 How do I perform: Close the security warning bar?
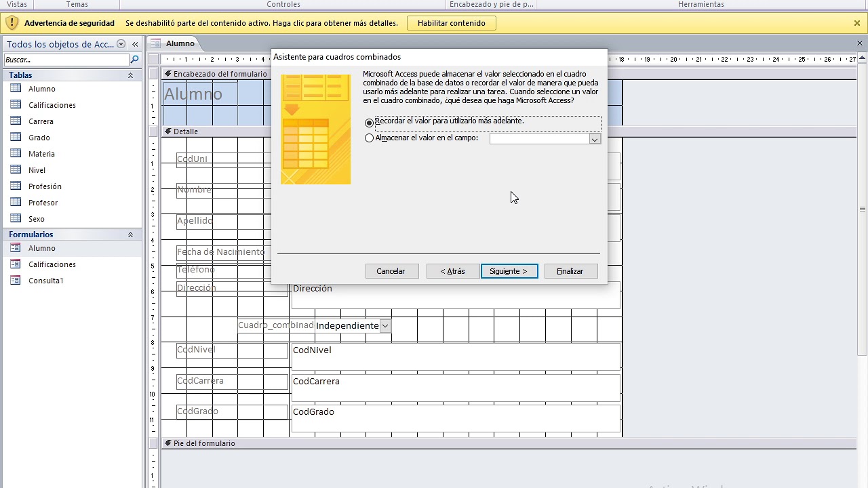tap(857, 23)
